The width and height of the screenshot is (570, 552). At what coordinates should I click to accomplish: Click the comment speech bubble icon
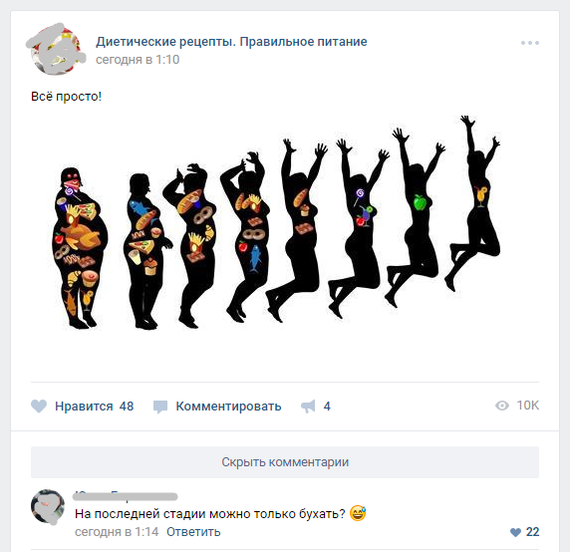(160, 407)
